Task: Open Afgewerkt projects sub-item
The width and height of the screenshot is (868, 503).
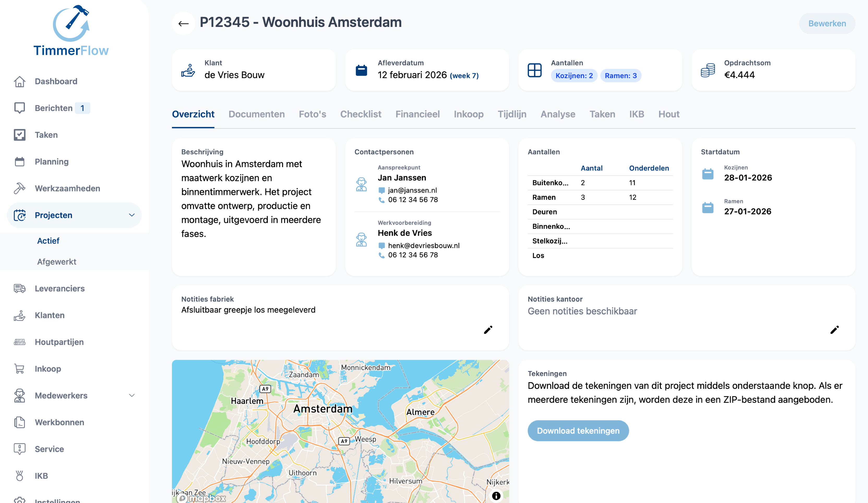Action: click(57, 262)
